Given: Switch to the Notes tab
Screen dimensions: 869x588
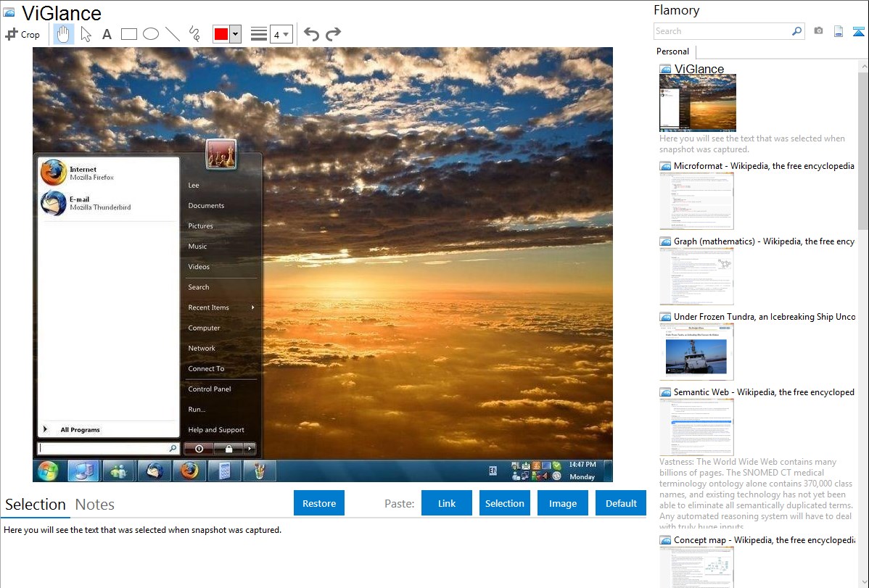Looking at the screenshot, I should pyautogui.click(x=95, y=505).
